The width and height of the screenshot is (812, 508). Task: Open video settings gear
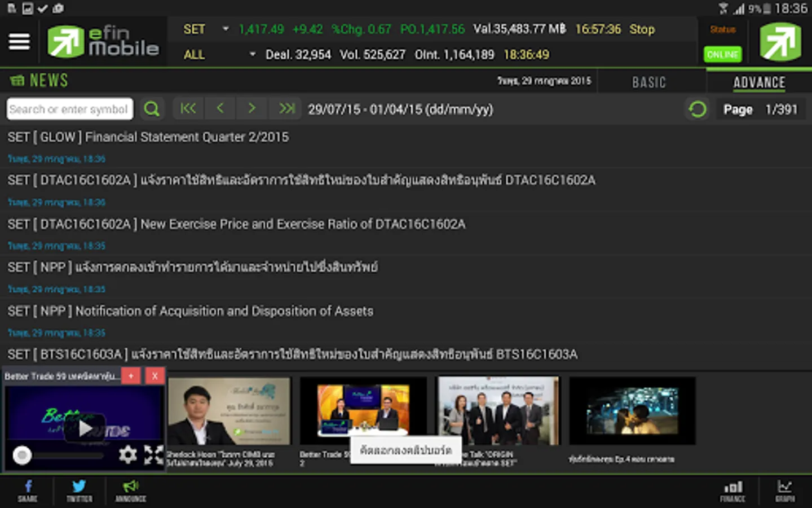[x=128, y=454]
